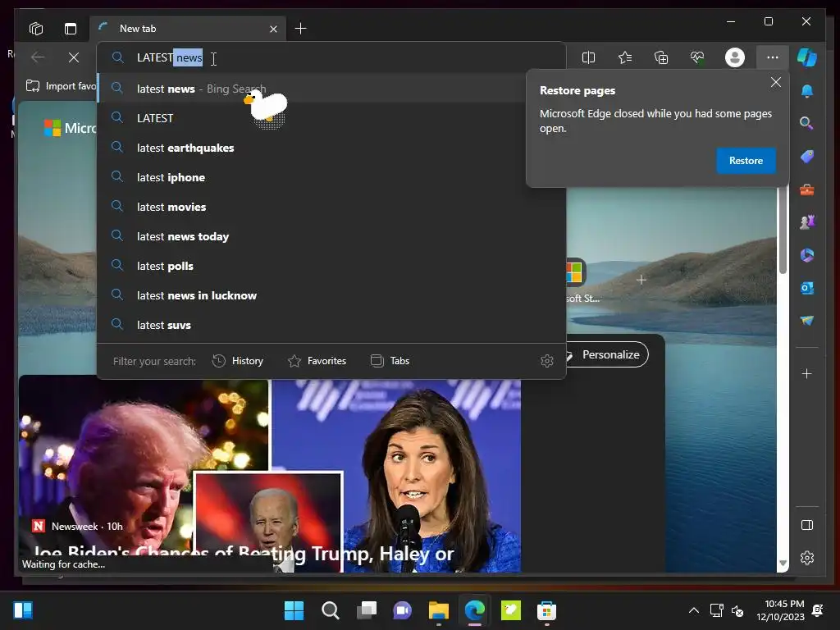Stop loading the page with the X button
Viewport: 840px width, 630px height.
[74, 57]
